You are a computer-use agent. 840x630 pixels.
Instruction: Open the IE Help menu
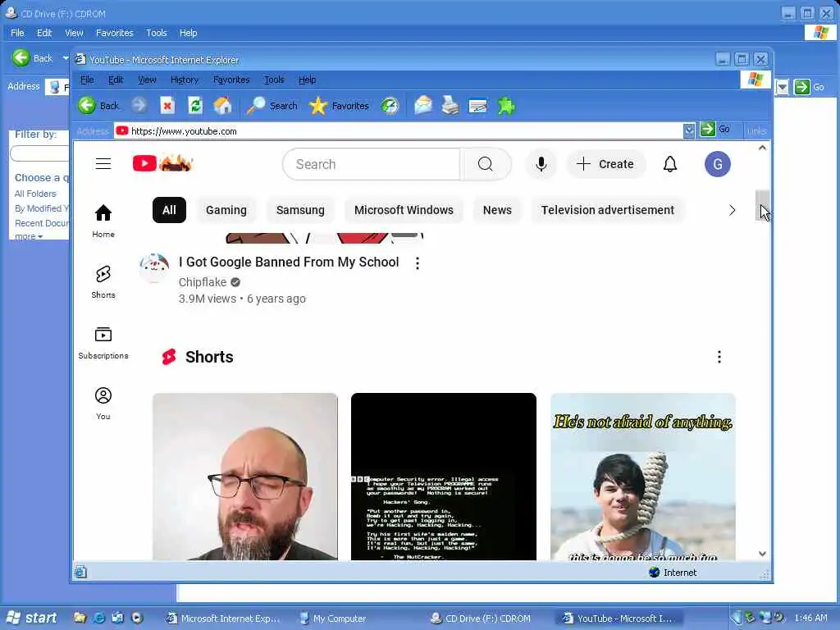(307, 80)
